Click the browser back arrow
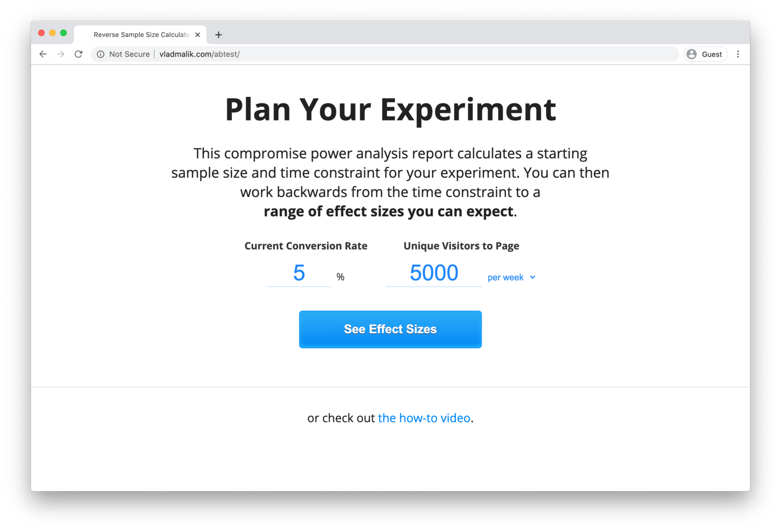 coord(43,54)
